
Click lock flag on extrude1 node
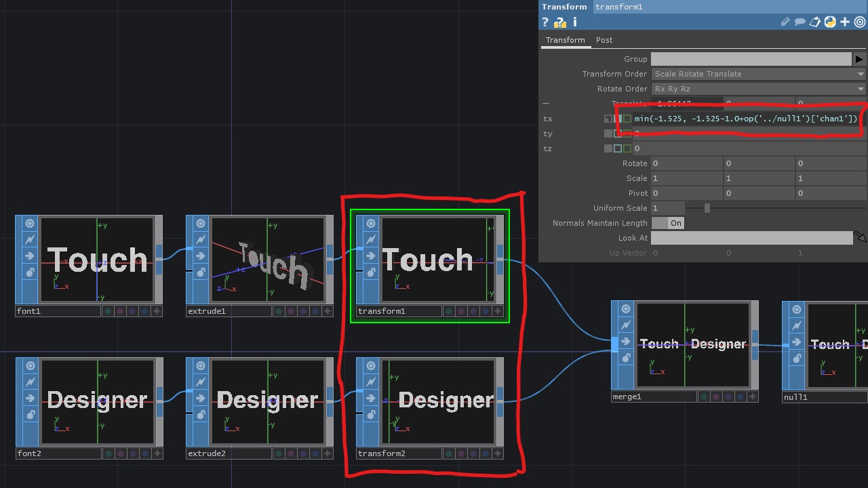(201, 272)
